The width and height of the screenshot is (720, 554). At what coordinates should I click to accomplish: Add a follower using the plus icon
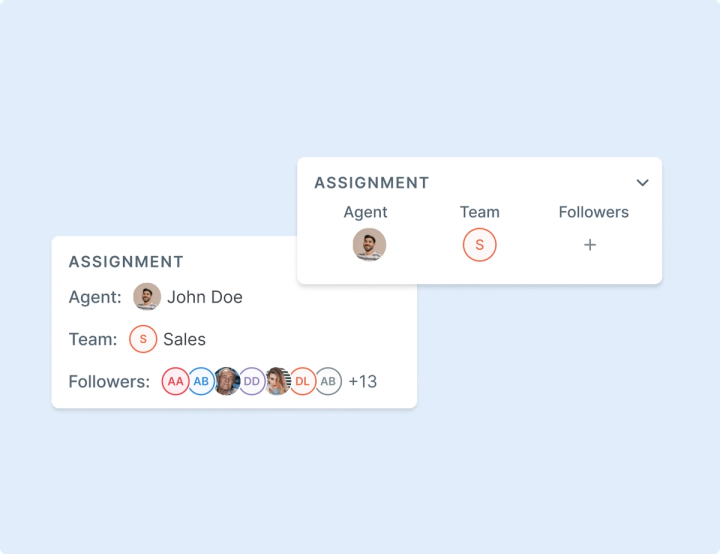click(590, 245)
